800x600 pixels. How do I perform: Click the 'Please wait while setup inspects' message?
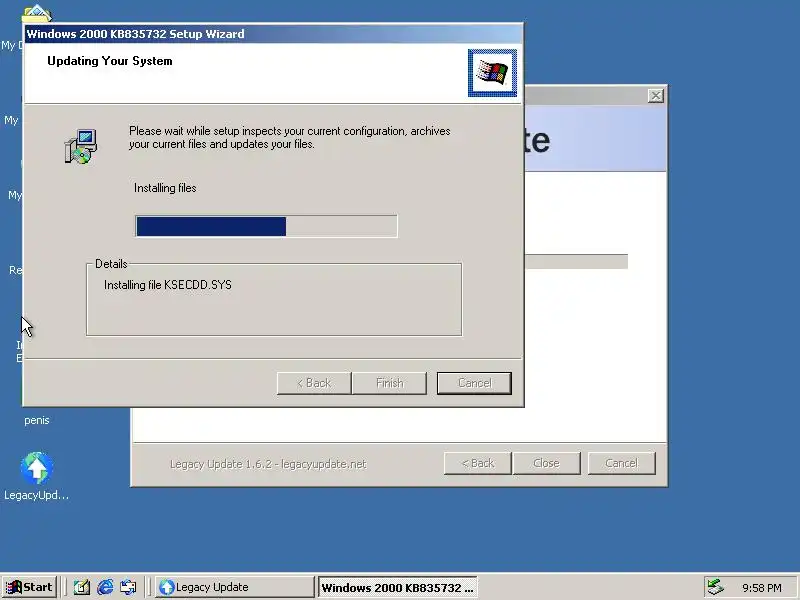pyautogui.click(x=289, y=137)
